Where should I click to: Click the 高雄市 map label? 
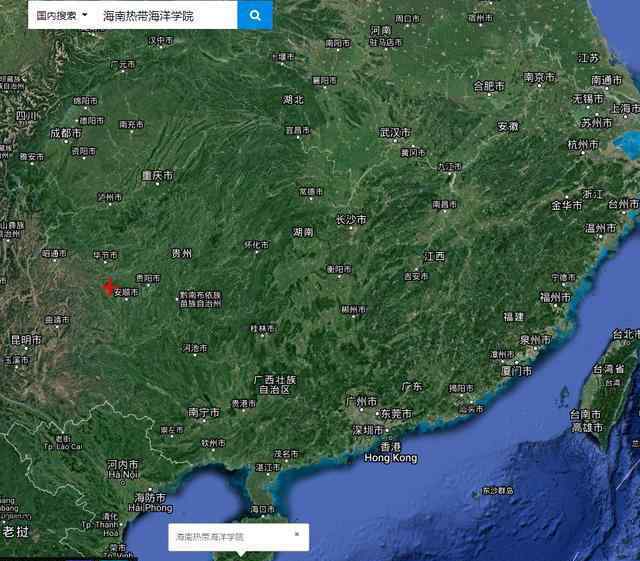[587, 427]
